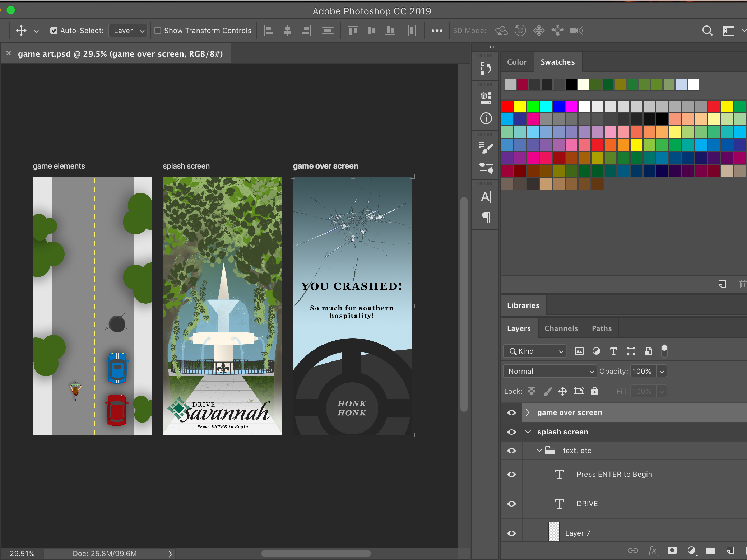Open the Auto-Select Layer dropdown

tap(128, 31)
